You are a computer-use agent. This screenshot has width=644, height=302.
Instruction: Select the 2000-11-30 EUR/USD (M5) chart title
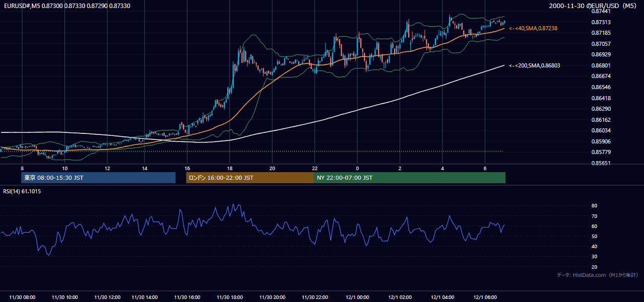[x=594, y=6]
